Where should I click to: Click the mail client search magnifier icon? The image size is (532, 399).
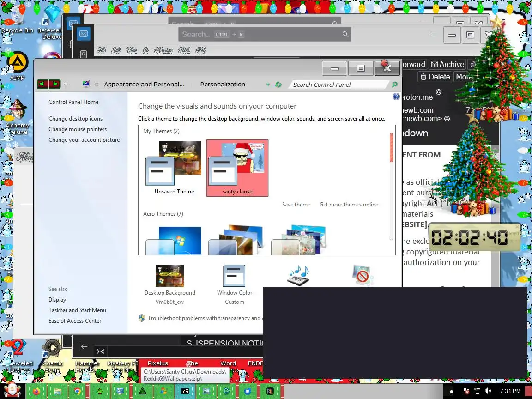345,34
